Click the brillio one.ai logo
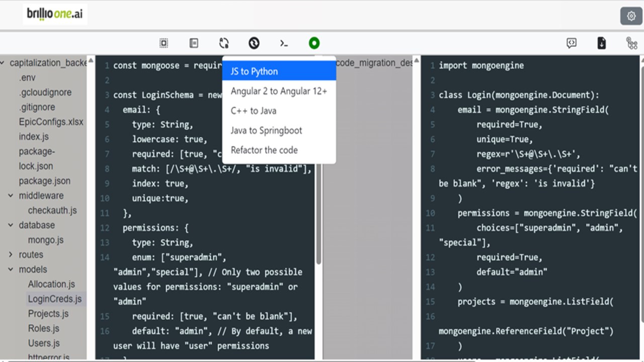Screen dimensions: 644x362 55,14
